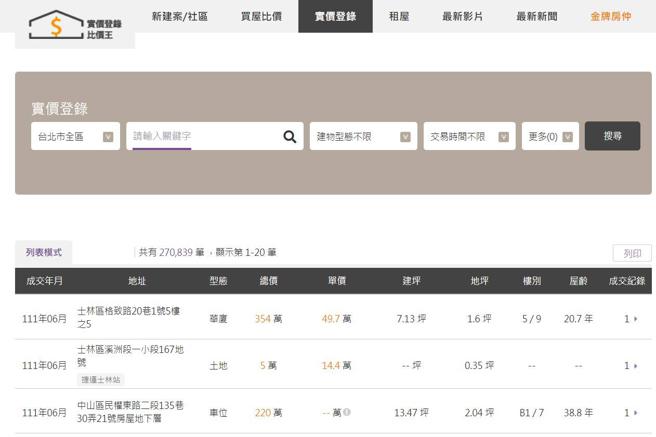Open the 最新影片 page
This screenshot has height=437, width=656.
point(462,17)
